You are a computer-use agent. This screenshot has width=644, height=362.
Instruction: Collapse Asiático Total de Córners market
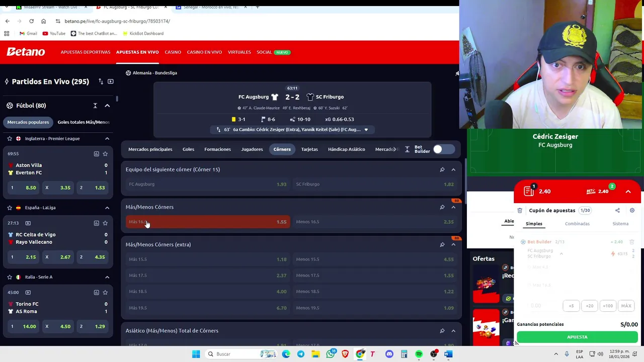click(x=453, y=331)
